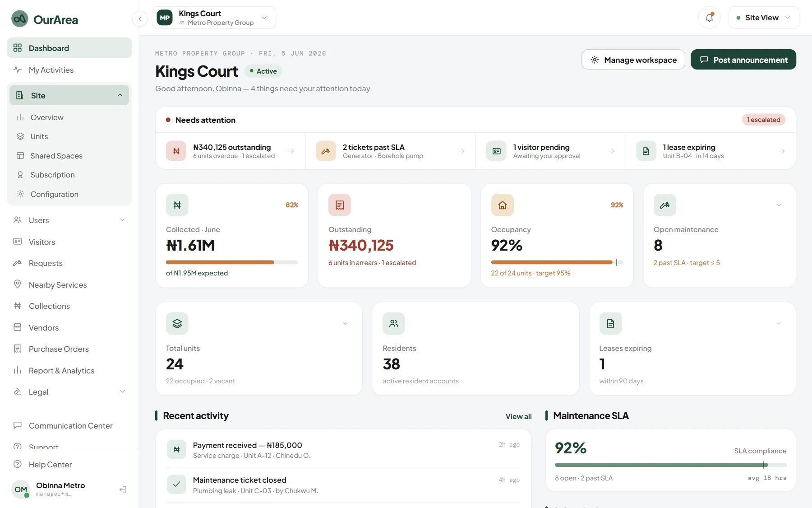Viewport: 812px width, 508px height.
Task: Click the notification bell icon
Action: point(709,18)
